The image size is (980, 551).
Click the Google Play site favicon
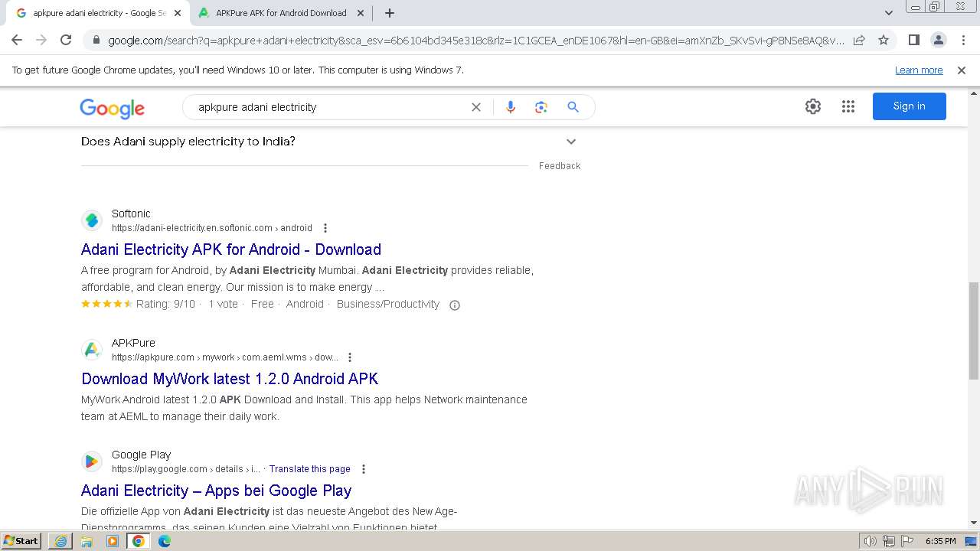point(92,461)
